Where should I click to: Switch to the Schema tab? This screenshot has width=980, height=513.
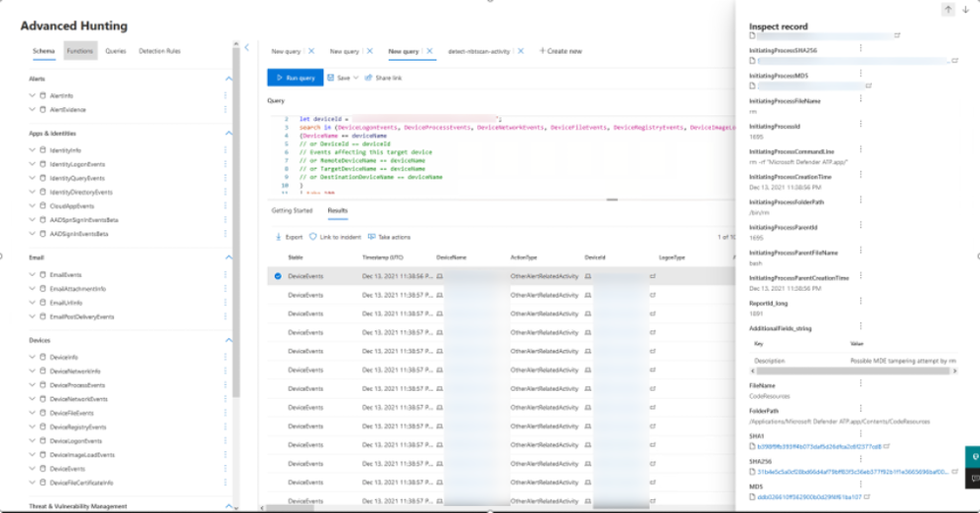click(x=44, y=51)
